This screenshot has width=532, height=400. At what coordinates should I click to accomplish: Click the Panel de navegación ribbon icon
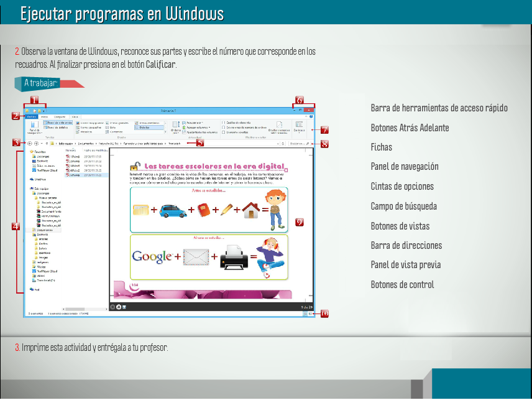point(34,127)
